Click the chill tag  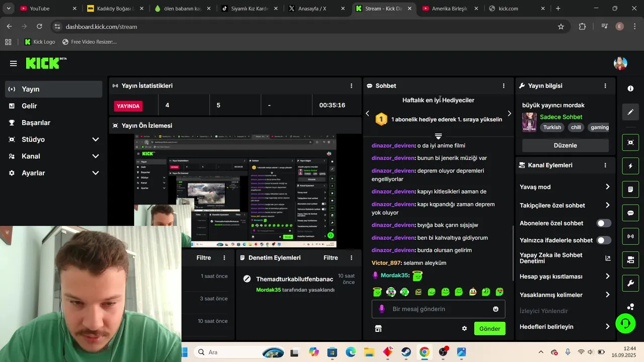[576, 127]
